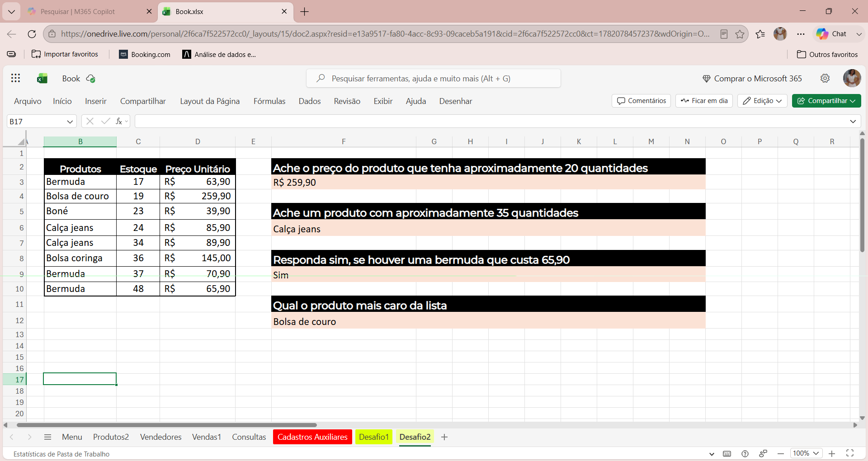Open the immersive reader icon in the address bar
This screenshot has height=461, width=868.
(724, 34)
